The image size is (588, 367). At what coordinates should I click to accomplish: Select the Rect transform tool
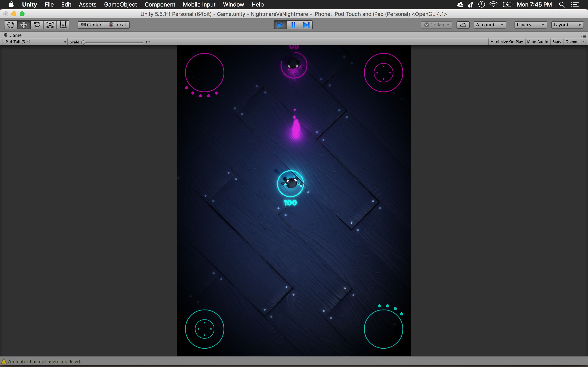click(63, 25)
